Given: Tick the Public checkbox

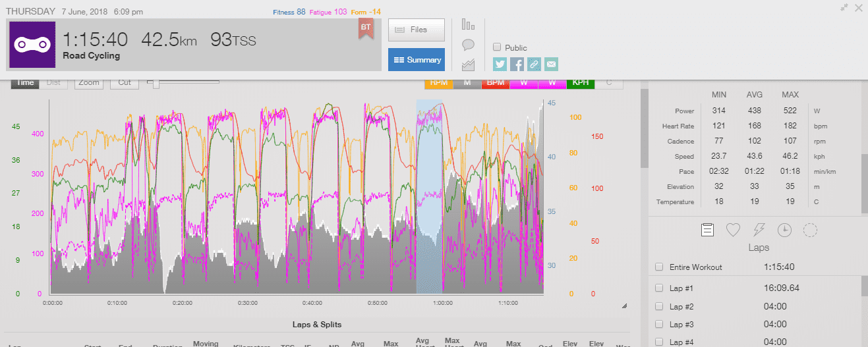Looking at the screenshot, I should pyautogui.click(x=497, y=47).
